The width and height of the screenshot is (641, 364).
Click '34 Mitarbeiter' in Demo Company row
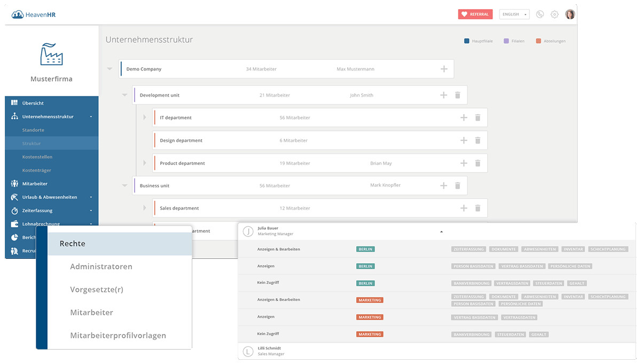(261, 69)
